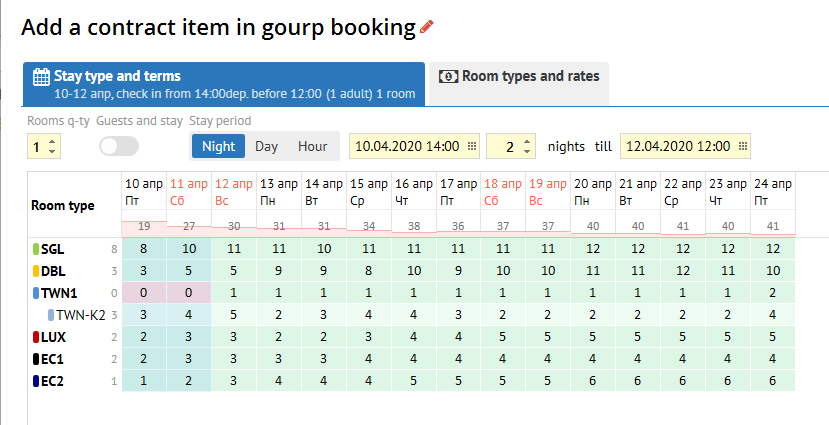Viewport: 829px width, 425px height.
Task: Click the calendar icon on Stay type tab
Action: pyautogui.click(x=41, y=77)
